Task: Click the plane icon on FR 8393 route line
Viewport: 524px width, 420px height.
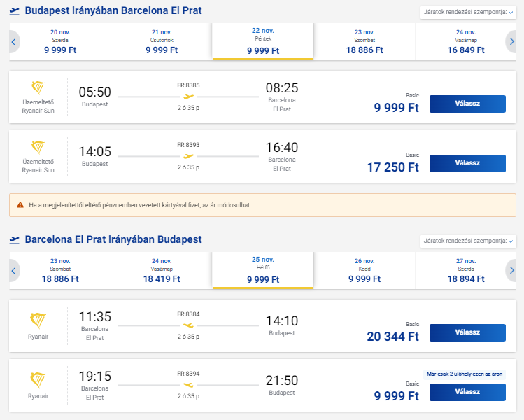Action: coord(188,156)
